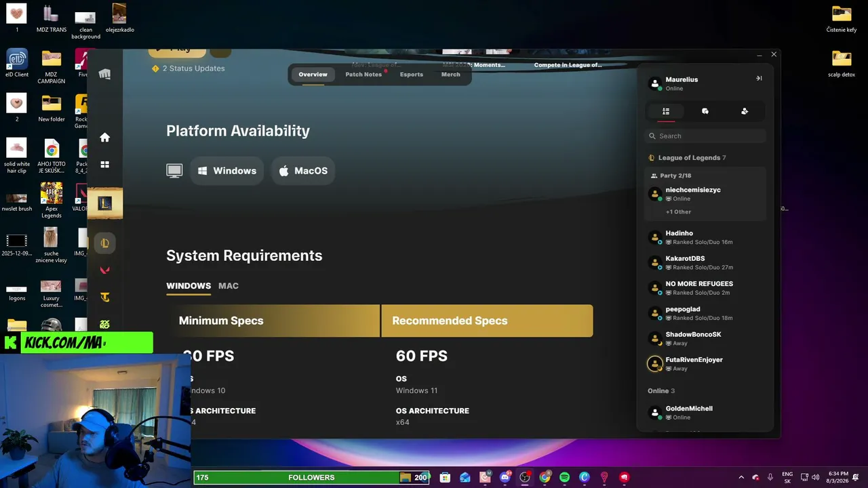Select friend KakarotDBS in the list

[x=705, y=262]
